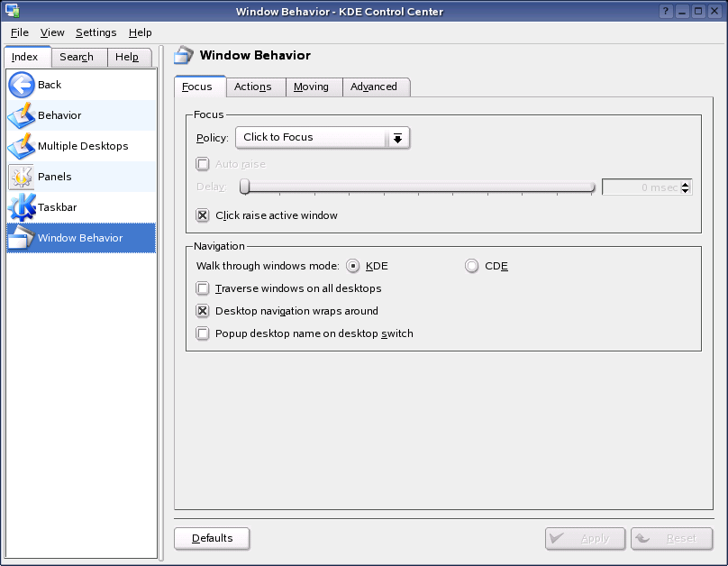Open the File menu
This screenshot has height=566, width=728.
(20, 32)
